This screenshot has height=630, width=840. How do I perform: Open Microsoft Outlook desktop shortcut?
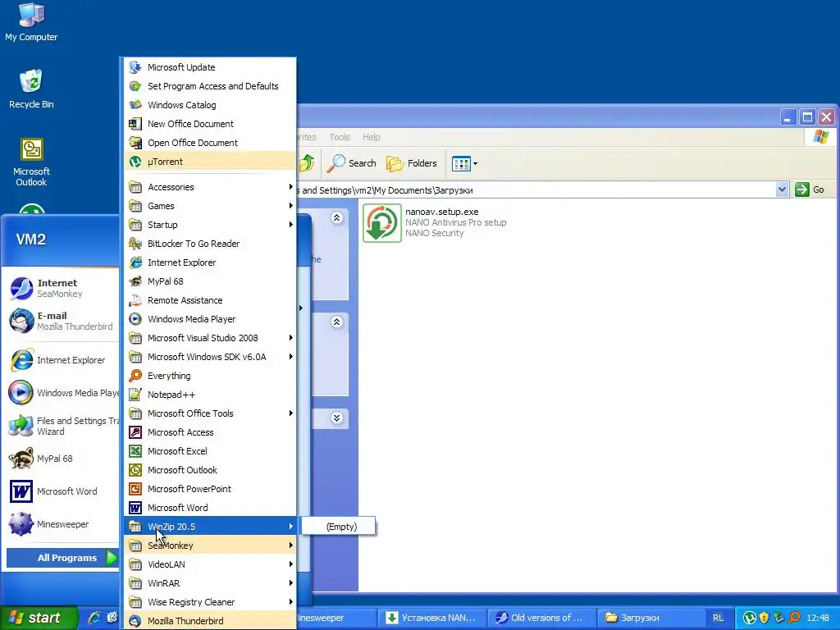point(31,162)
